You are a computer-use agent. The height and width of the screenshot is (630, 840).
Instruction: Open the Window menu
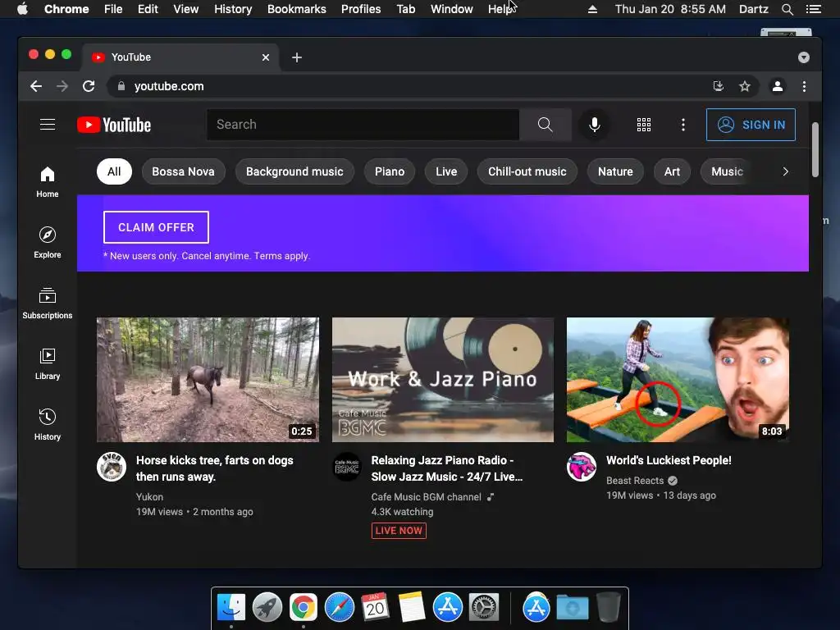point(452,9)
